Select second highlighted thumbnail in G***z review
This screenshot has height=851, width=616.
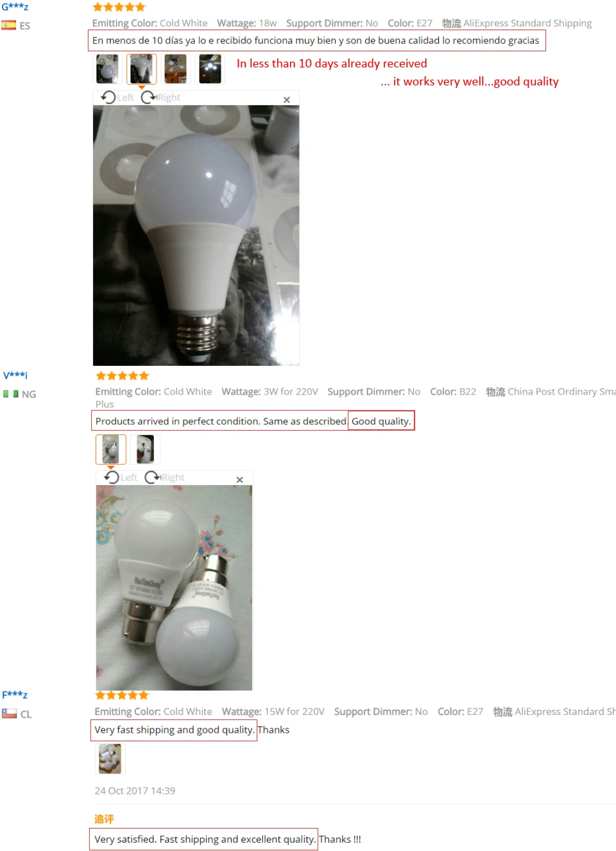click(141, 69)
